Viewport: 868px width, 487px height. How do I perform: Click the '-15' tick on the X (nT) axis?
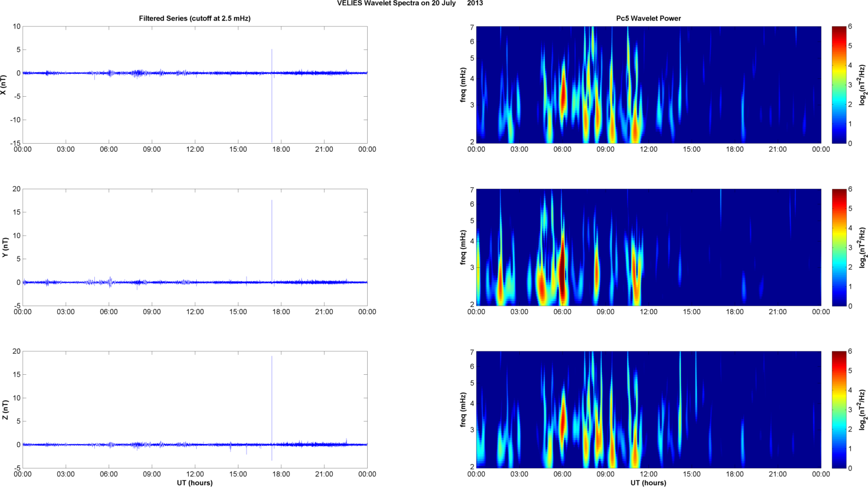(15, 144)
